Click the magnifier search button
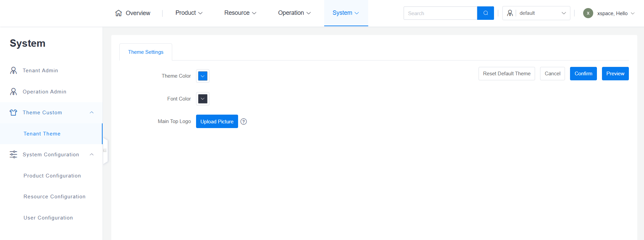 click(x=485, y=13)
